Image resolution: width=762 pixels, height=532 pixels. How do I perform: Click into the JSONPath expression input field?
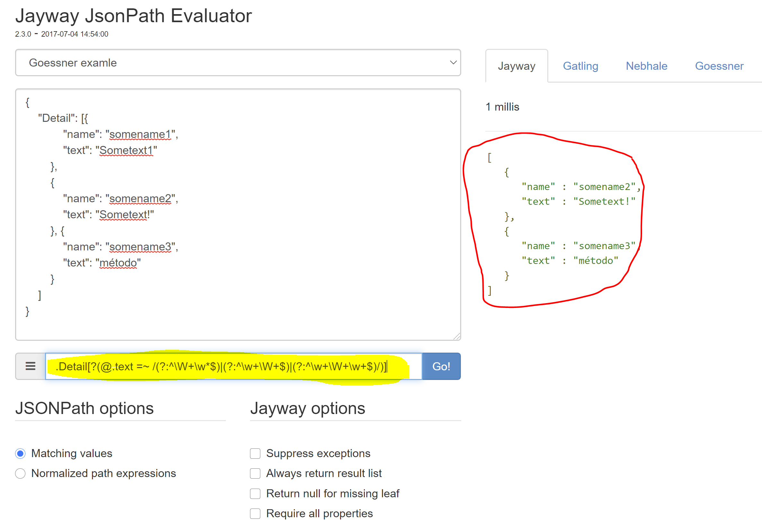pos(234,366)
